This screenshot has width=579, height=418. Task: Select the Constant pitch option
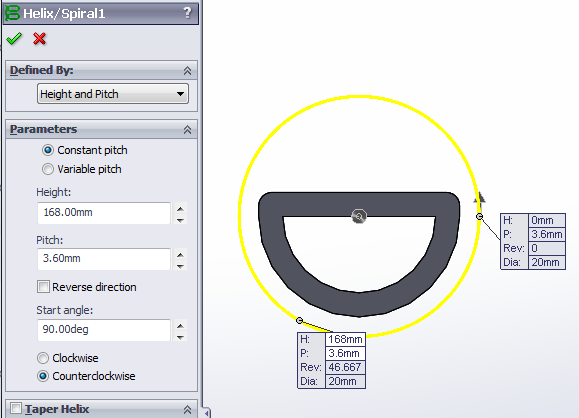[48, 150]
